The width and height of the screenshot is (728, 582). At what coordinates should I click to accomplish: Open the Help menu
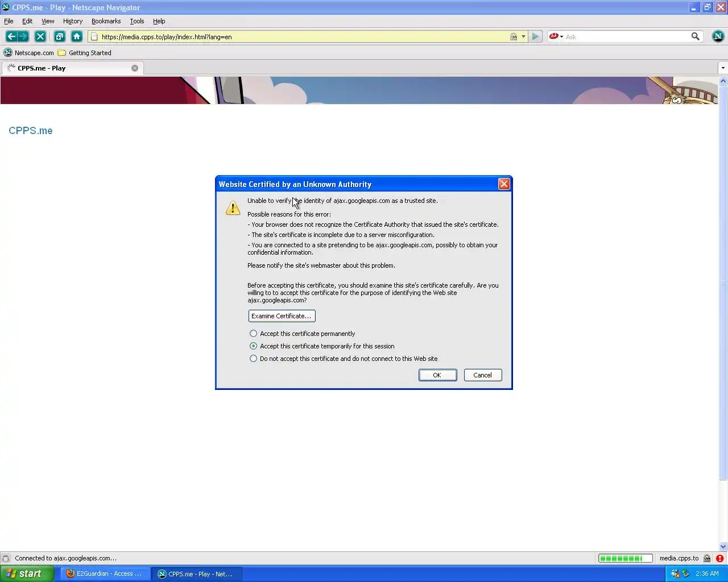coord(159,21)
